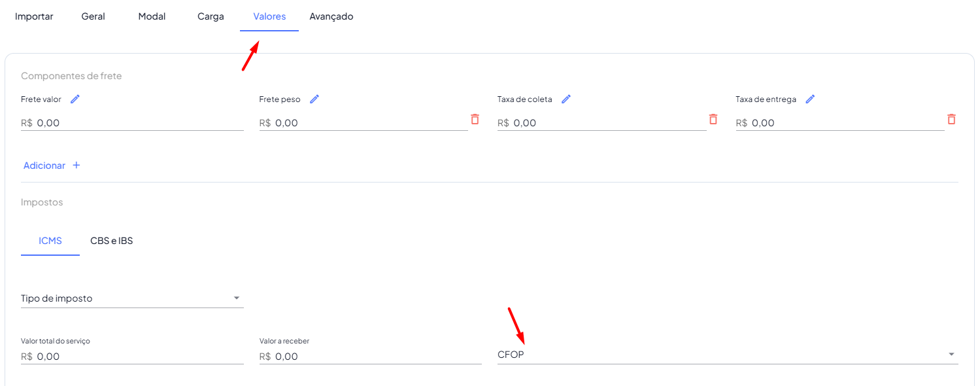This screenshot has width=980, height=386.
Task: Click pencil icon next to Frete peso
Action: pyautogui.click(x=314, y=99)
